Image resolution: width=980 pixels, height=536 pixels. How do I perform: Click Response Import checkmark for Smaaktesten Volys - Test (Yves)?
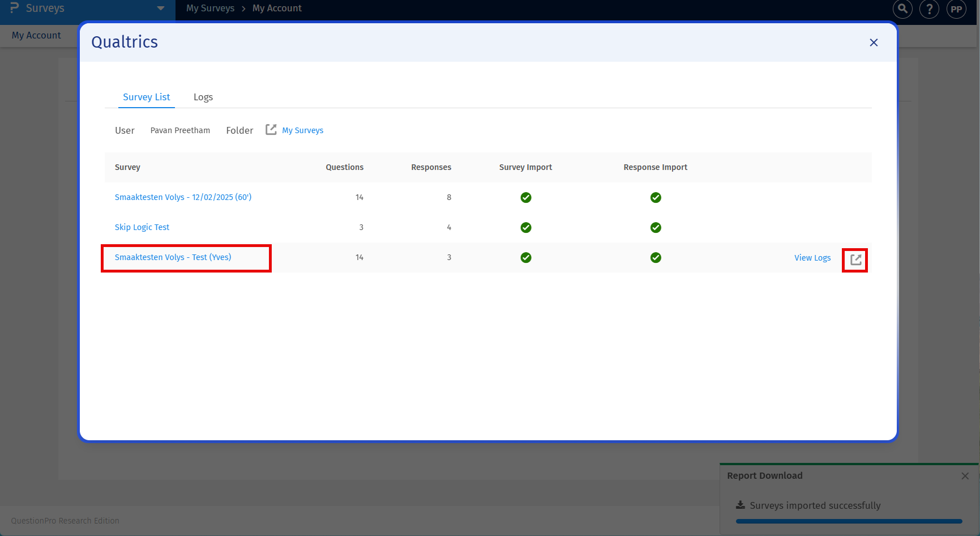(x=656, y=257)
